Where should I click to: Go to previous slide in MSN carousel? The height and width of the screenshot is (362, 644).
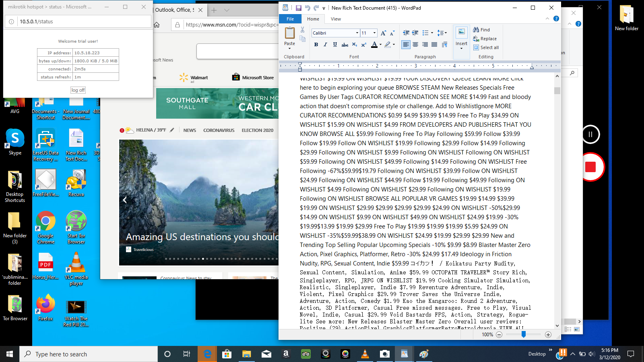pos(125,200)
